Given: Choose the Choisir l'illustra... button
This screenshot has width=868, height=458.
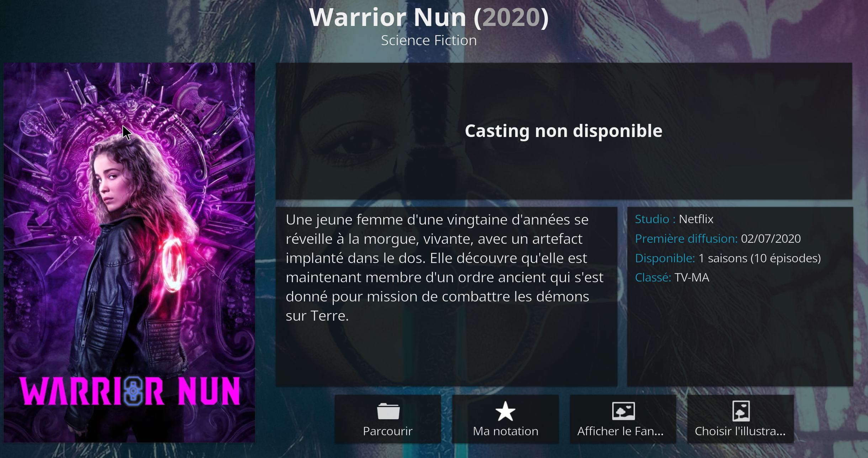Looking at the screenshot, I should (x=741, y=419).
